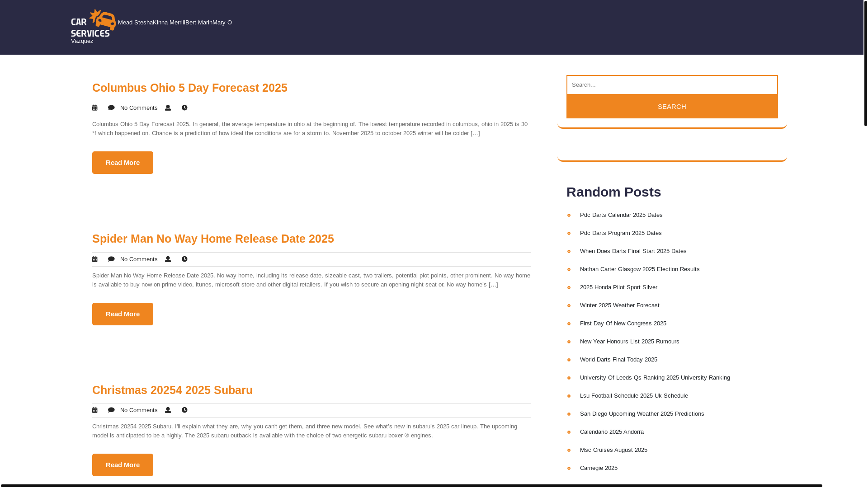
Task: Open Carnegie 2025 link
Action: [599, 468]
